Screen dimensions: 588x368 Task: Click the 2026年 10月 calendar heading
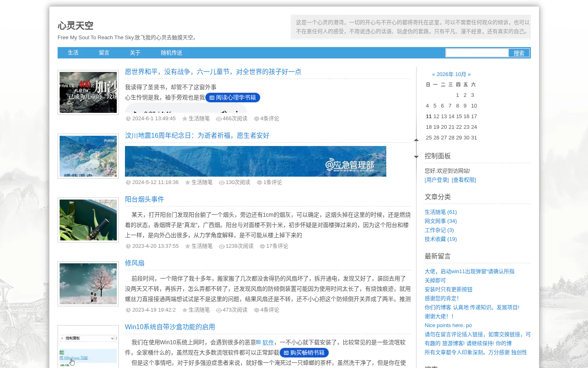pos(451,74)
